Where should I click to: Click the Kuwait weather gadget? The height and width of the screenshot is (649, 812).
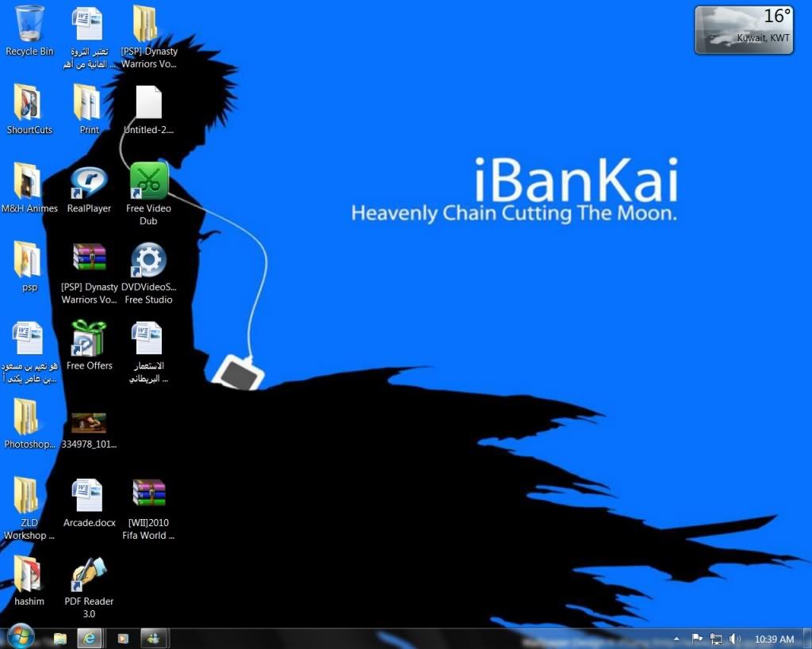(x=743, y=30)
